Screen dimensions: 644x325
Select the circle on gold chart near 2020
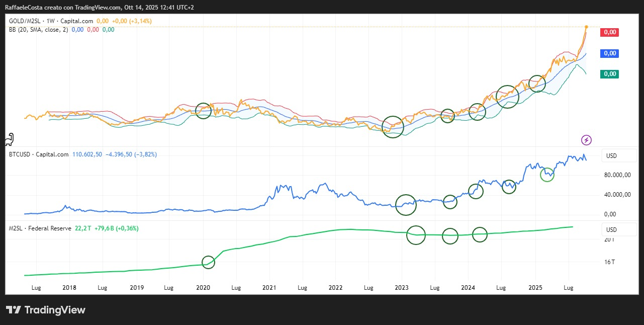pos(203,111)
